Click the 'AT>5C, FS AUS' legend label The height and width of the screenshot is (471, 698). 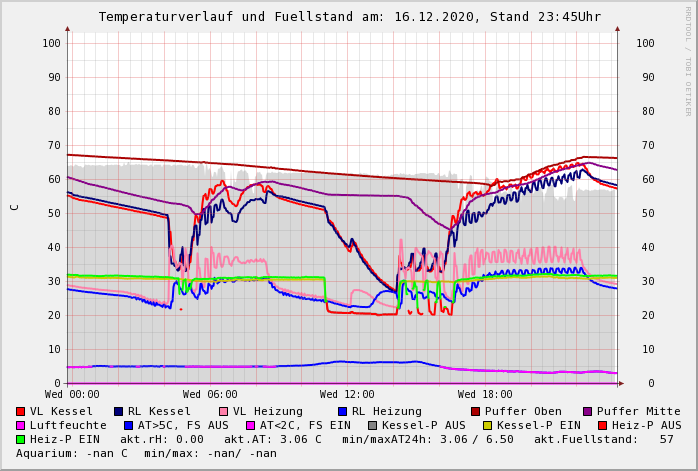pos(183,426)
